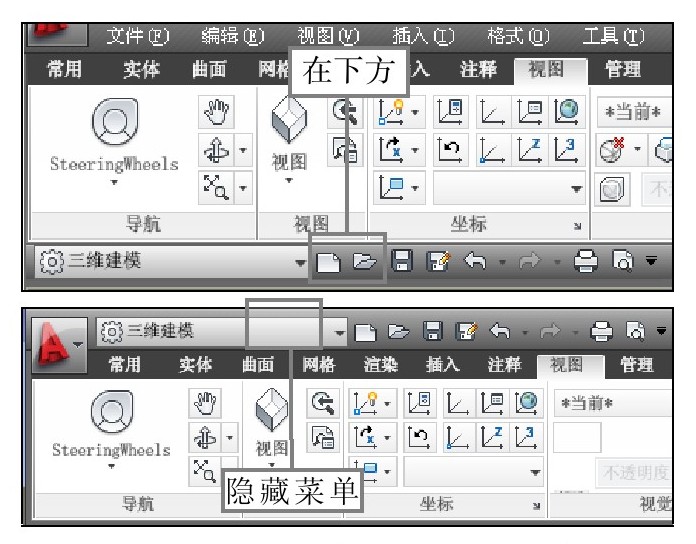Click Print icon in upper quick toolbar
The image size is (696, 544).
586,261
